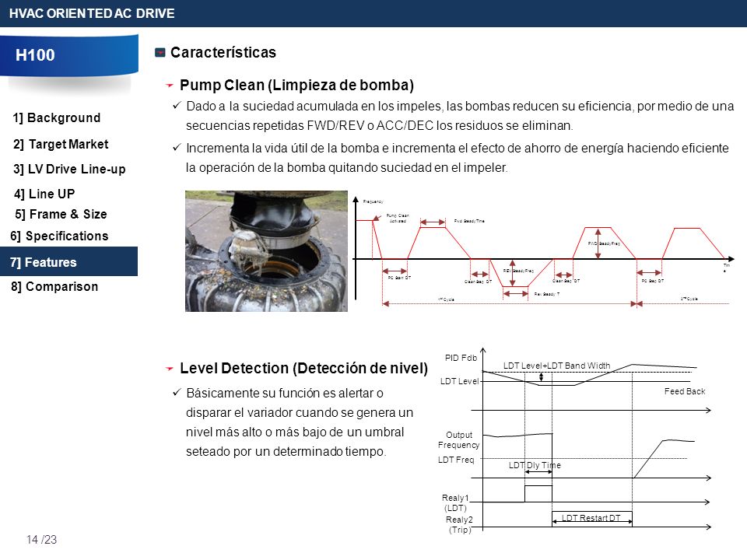747x560 pixels.
Task: Click the 'Realy2 (Trip)' signal label
Action: coord(459,524)
